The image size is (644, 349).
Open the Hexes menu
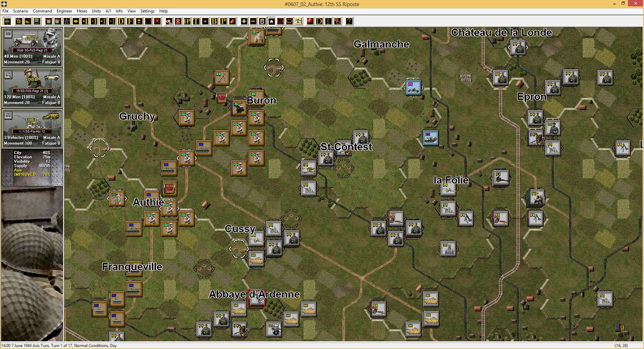82,11
